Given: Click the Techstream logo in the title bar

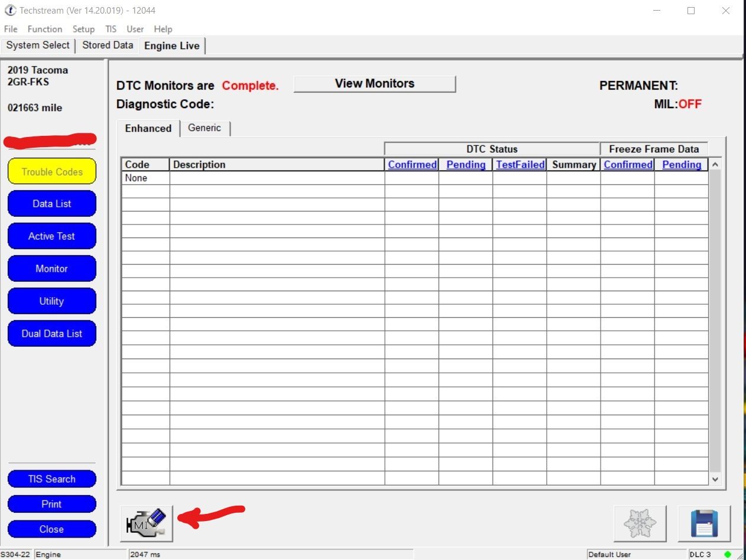Looking at the screenshot, I should click(10, 11).
